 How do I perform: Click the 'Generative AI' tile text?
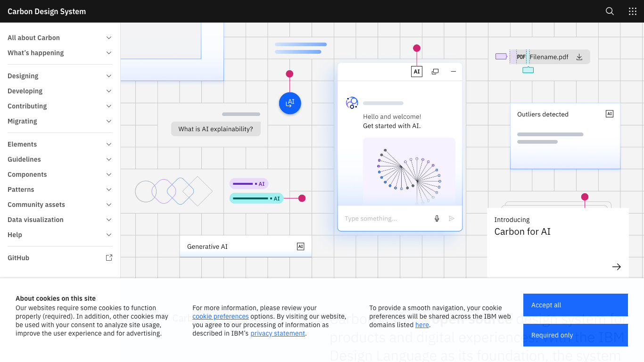(207, 247)
